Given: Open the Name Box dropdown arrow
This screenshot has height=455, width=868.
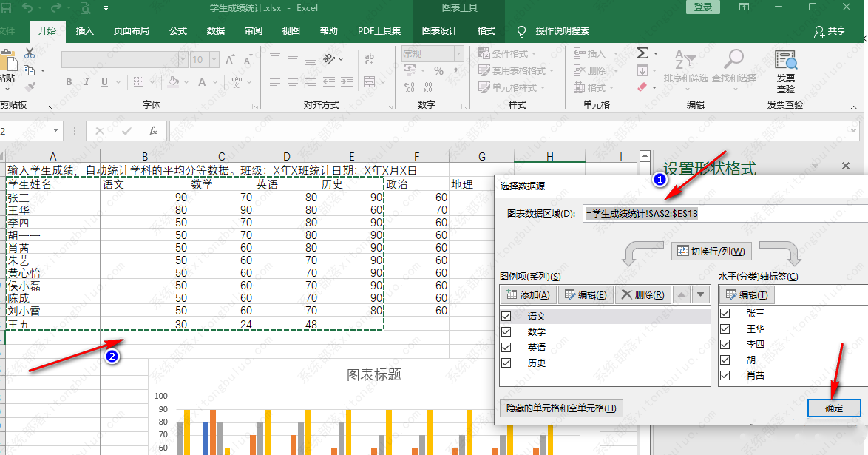Looking at the screenshot, I should (55, 130).
